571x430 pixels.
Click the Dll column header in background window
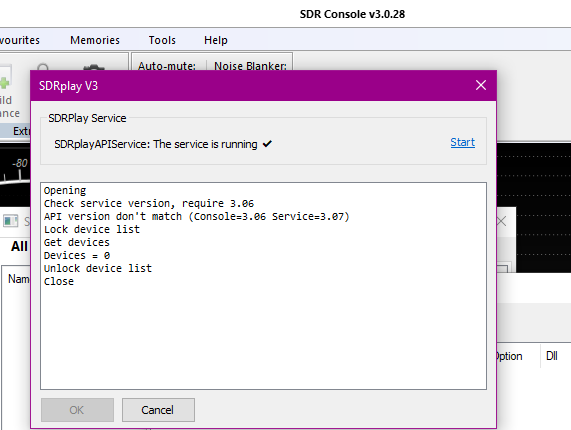[552, 356]
